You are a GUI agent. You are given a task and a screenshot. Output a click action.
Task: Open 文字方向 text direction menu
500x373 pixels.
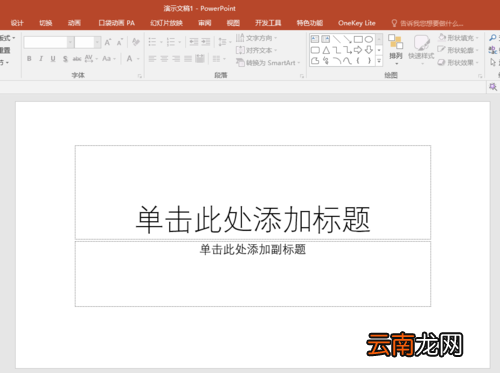coord(256,38)
